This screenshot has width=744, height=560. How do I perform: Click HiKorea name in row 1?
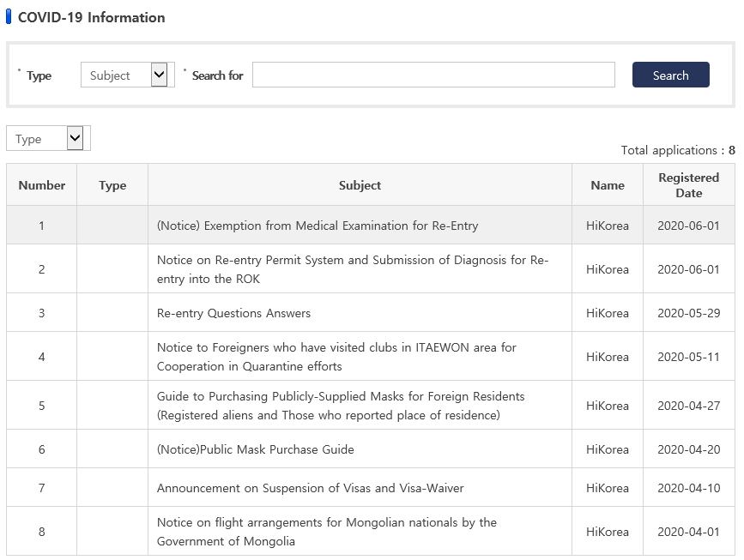click(608, 226)
